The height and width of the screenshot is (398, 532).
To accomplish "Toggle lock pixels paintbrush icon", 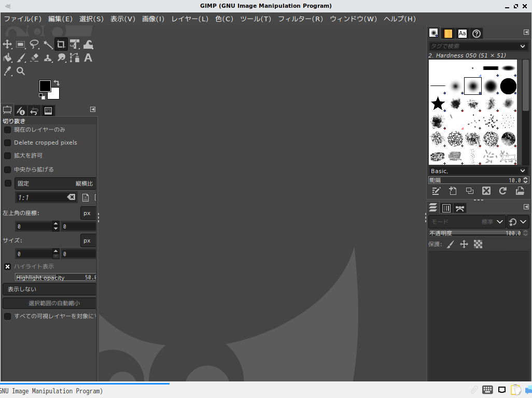I will pyautogui.click(x=450, y=245).
